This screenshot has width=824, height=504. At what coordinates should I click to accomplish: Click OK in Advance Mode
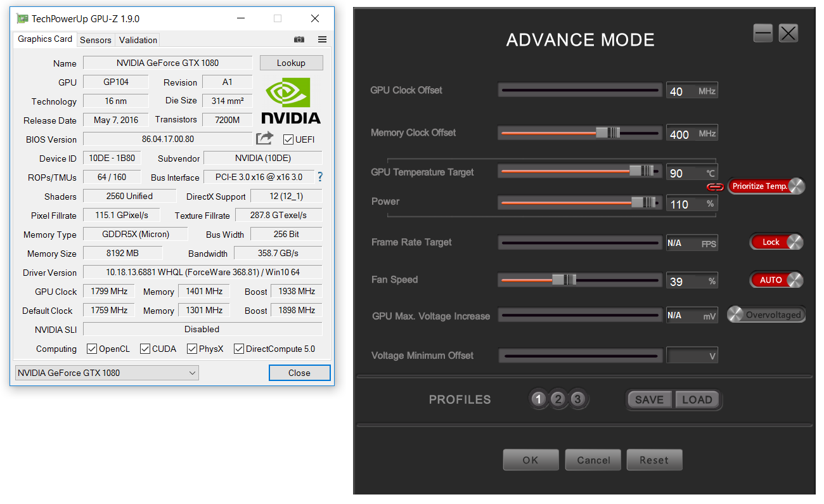tap(531, 460)
